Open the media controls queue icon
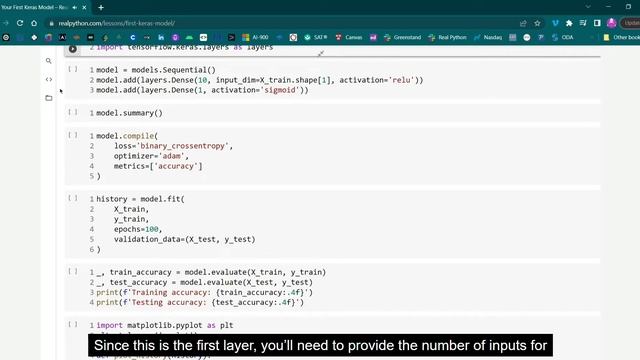Viewport: 640px width, 360px height. (x=583, y=23)
